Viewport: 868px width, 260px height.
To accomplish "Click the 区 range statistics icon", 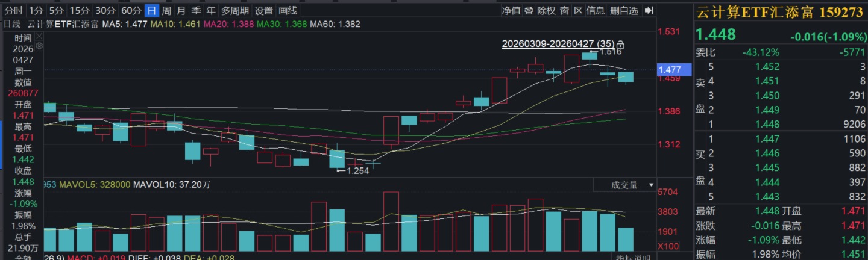I will pyautogui.click(x=578, y=11).
